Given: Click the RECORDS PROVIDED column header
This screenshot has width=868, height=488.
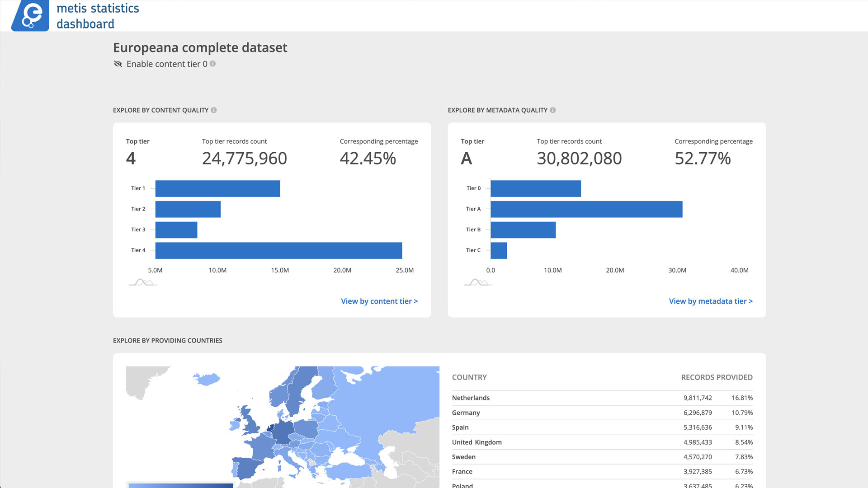Looking at the screenshot, I should (717, 377).
